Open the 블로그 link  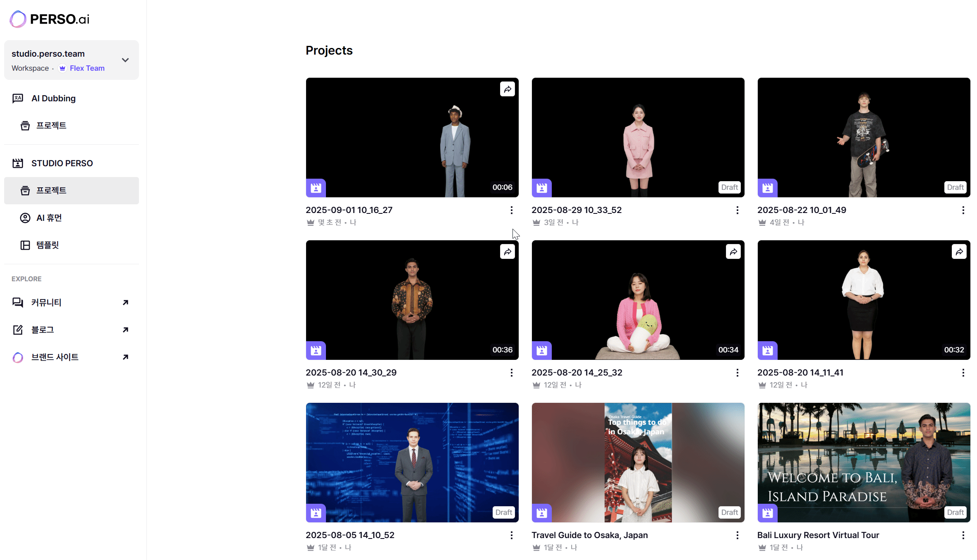click(x=43, y=330)
